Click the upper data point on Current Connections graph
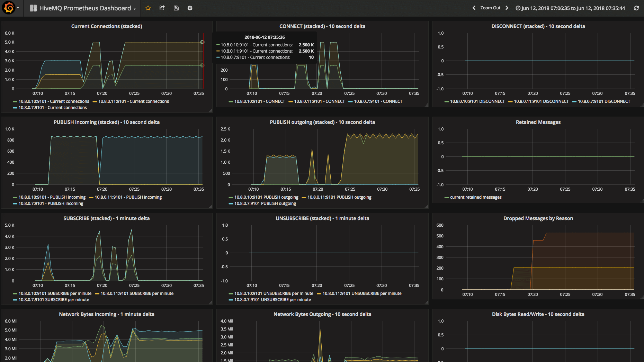 (x=202, y=42)
